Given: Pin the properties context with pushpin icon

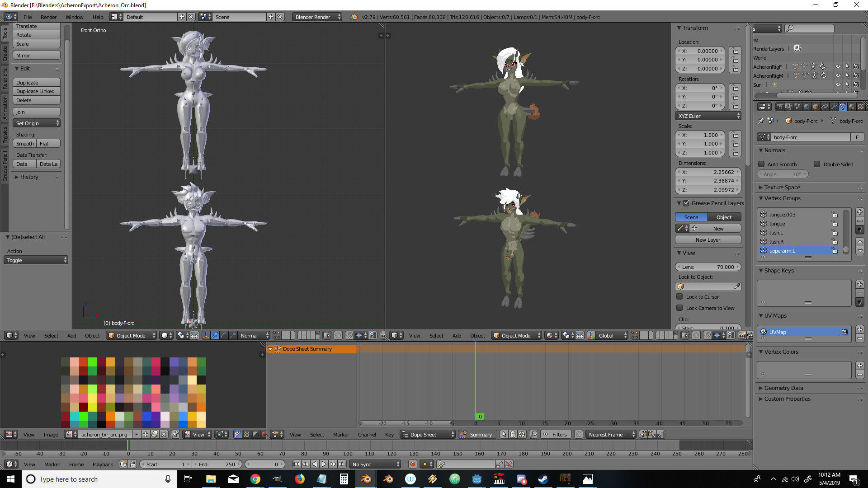Looking at the screenshot, I should [761, 121].
